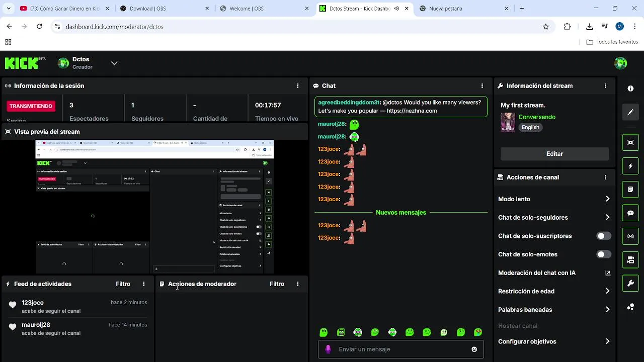Expand Modo lento settings

pos(608,199)
